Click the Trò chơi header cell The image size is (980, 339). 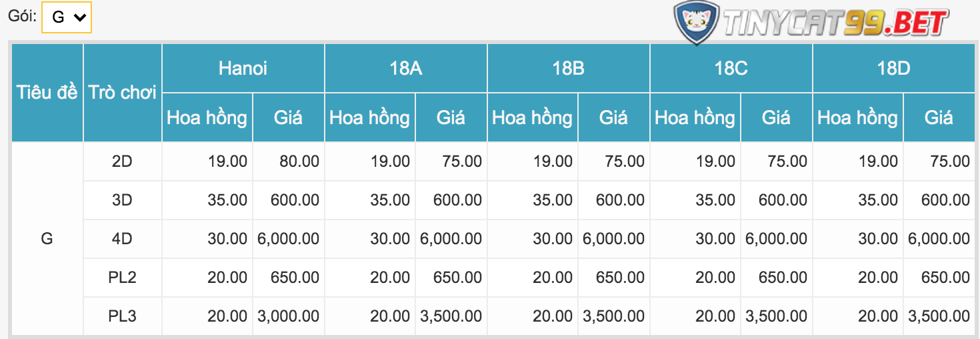[122, 93]
